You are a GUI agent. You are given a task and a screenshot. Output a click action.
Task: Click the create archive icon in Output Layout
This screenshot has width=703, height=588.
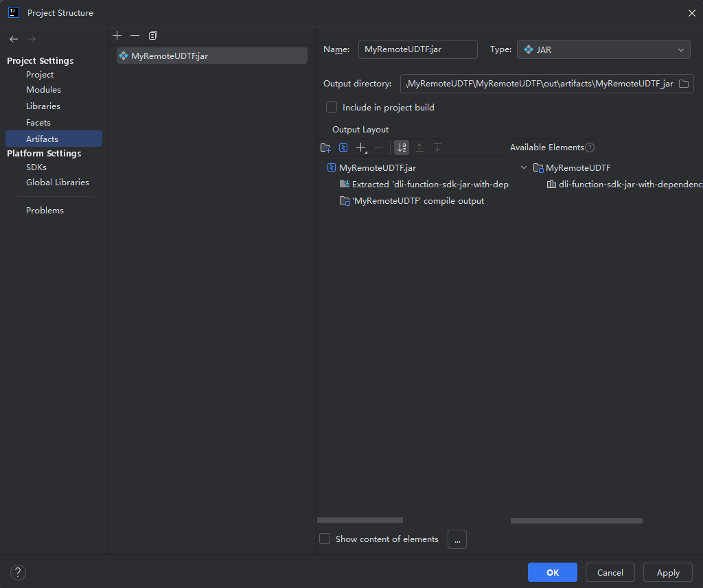[343, 148]
